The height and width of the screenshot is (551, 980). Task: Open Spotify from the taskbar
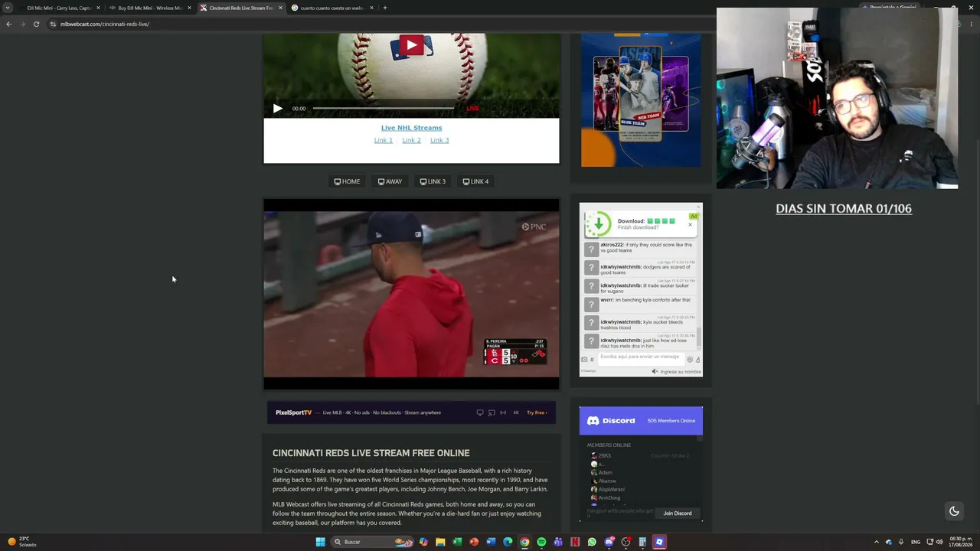541,542
